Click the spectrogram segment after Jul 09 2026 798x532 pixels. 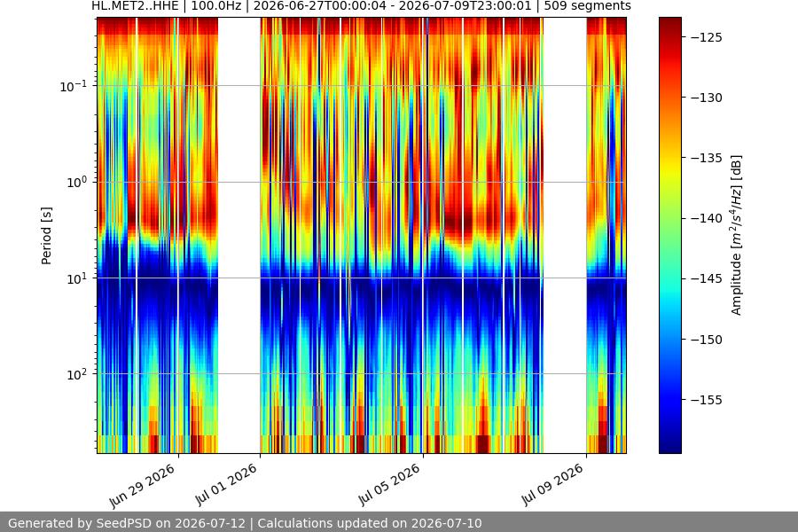click(606, 235)
